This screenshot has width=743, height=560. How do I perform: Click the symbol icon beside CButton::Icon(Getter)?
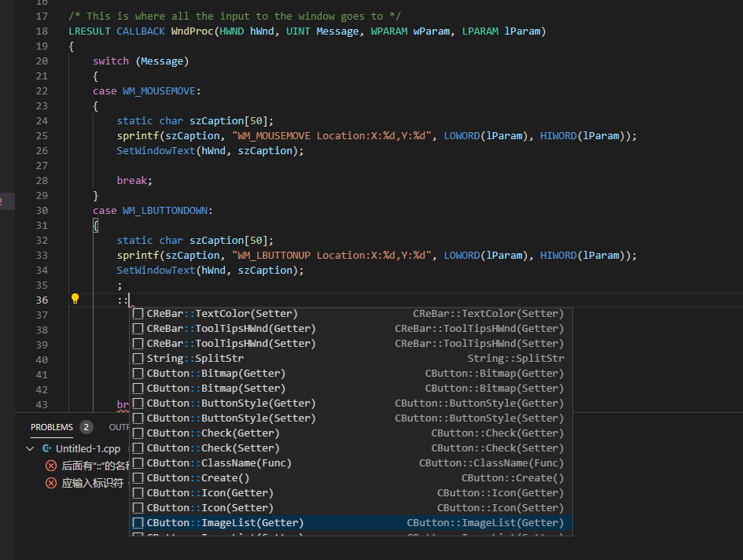[x=140, y=492]
